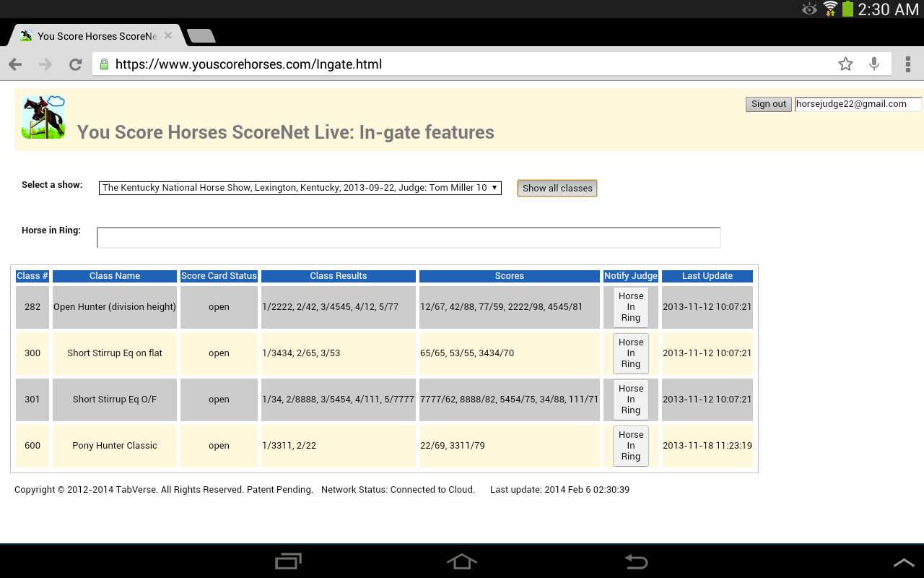
Task: Expand the bottom-right navigation bar chevron
Action: click(904, 562)
